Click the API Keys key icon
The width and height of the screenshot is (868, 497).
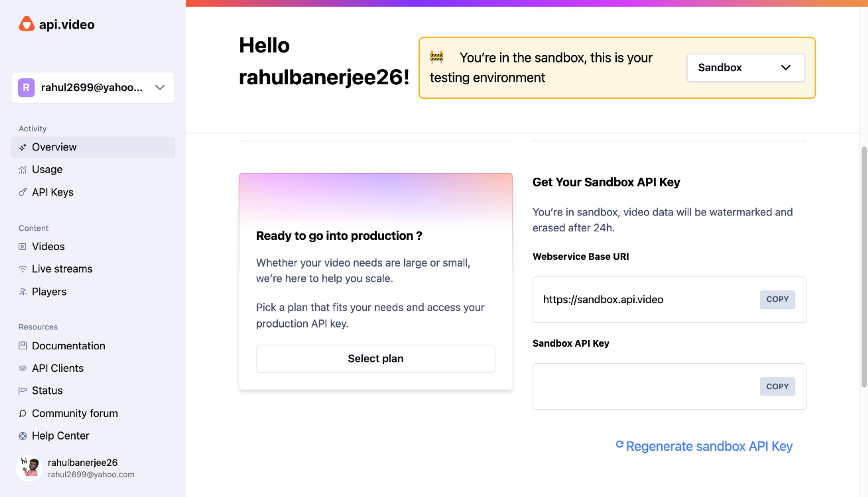click(x=23, y=192)
